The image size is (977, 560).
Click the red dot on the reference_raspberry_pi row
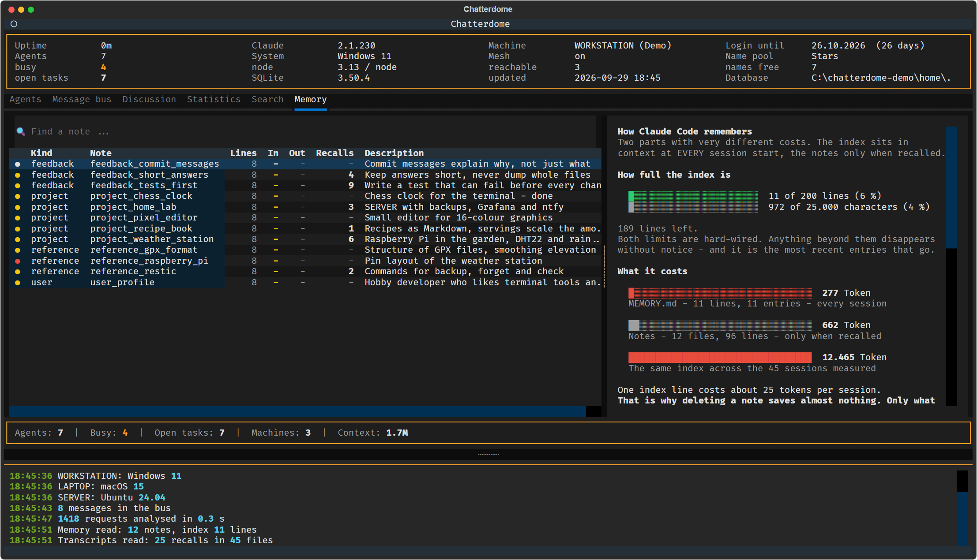18,261
